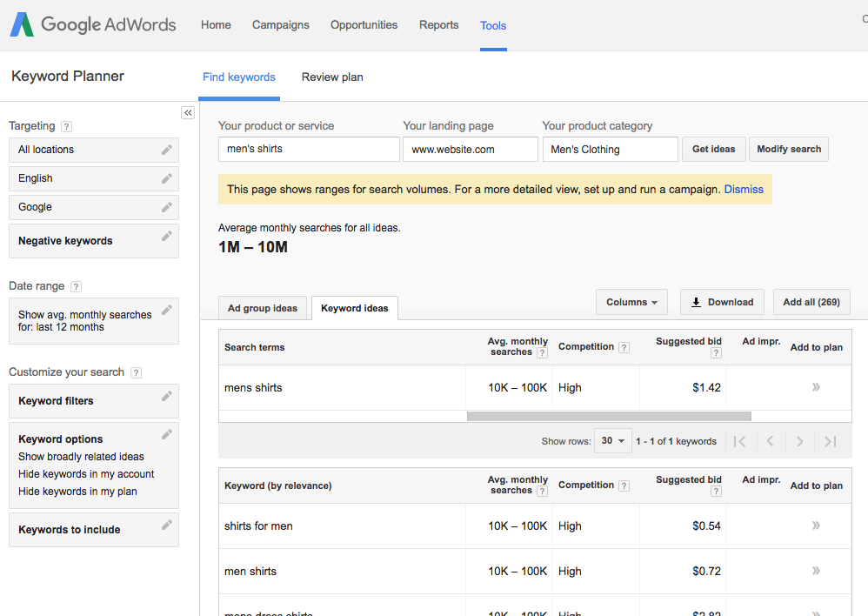The image size is (868, 616).
Task: Open Show rows 30 dropdown
Action: [x=613, y=441]
